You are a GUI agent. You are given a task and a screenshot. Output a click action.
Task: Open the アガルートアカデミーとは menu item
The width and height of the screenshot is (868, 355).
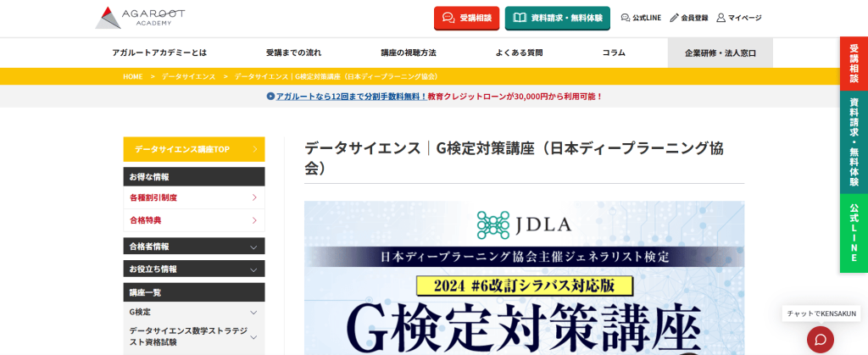pyautogui.click(x=159, y=53)
